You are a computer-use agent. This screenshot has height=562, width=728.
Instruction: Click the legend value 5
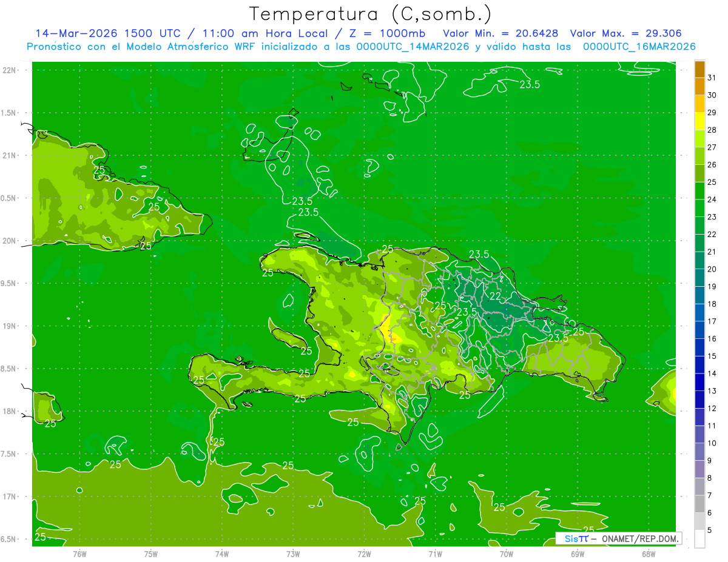710,530
